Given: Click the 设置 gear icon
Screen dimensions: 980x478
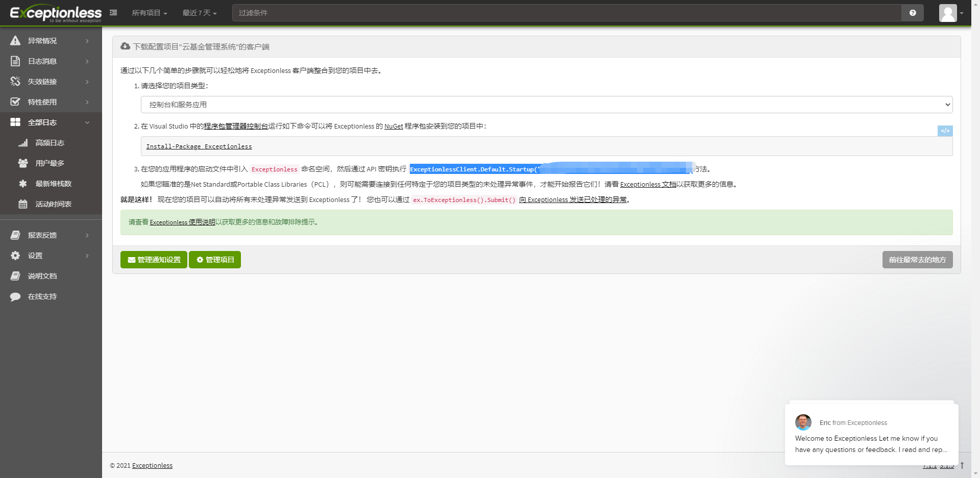Looking at the screenshot, I should pyautogui.click(x=15, y=256).
